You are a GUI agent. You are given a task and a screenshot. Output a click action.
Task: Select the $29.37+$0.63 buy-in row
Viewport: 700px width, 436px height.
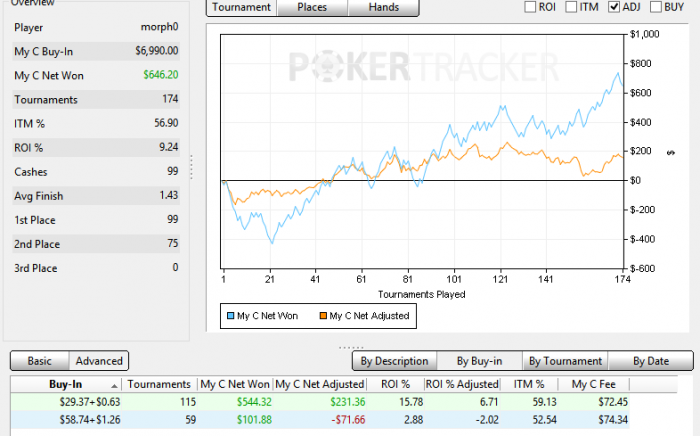pos(320,402)
